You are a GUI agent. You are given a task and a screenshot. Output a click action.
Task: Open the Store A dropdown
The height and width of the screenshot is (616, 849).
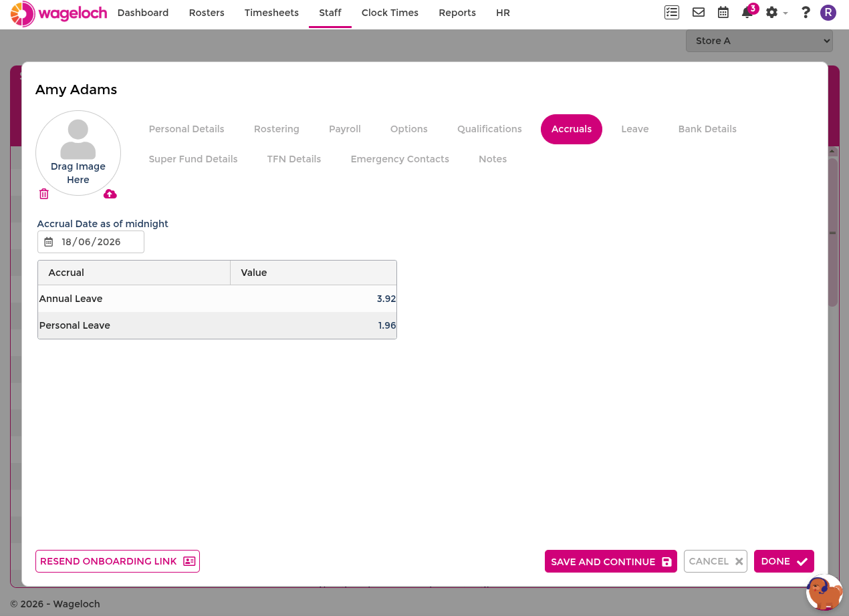[759, 41]
